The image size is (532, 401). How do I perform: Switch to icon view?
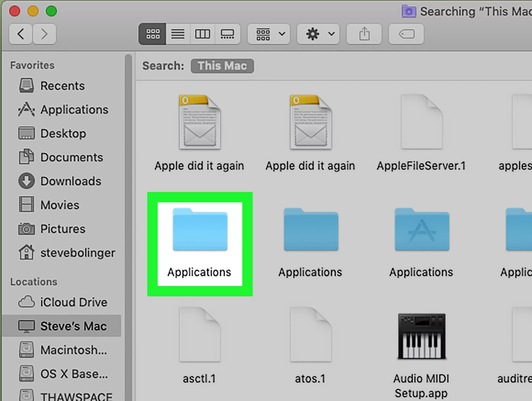click(x=153, y=34)
